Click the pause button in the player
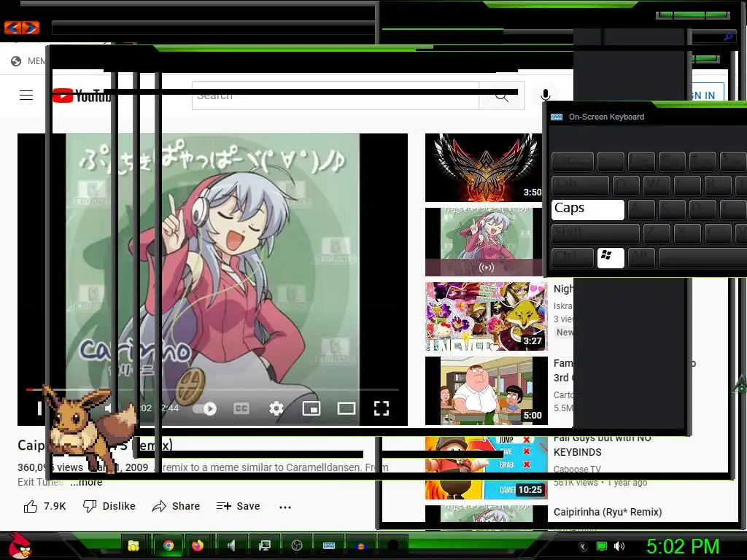The width and height of the screenshot is (747, 560). tap(40, 408)
